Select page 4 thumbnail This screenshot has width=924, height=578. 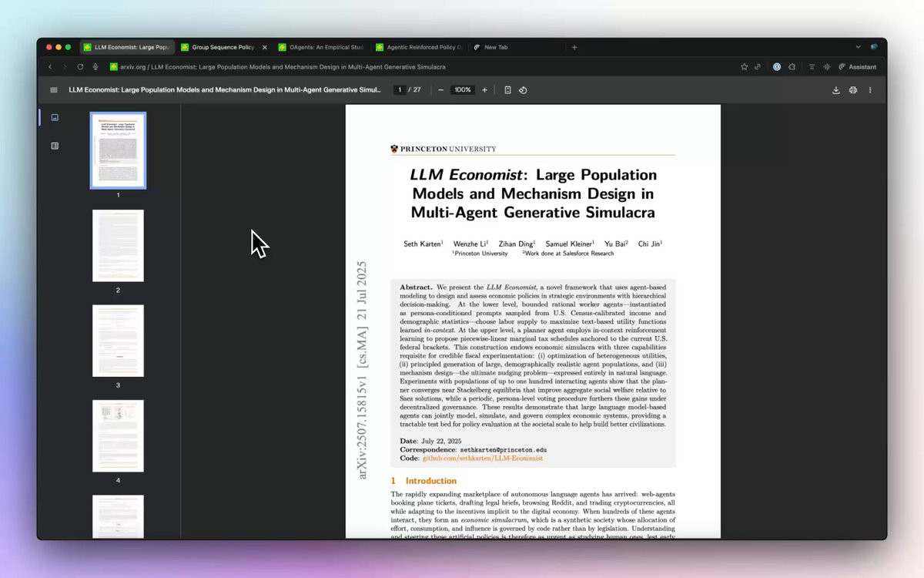point(118,436)
